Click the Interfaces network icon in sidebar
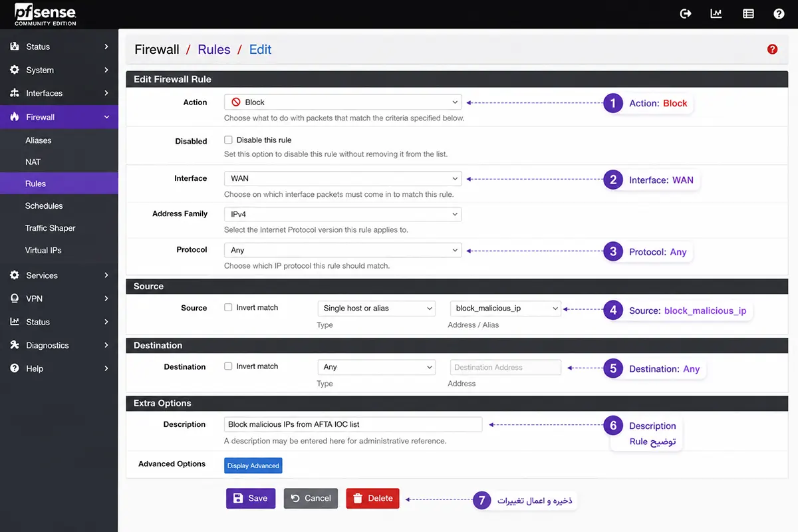Viewport: 798px width, 532px height. 15,93
